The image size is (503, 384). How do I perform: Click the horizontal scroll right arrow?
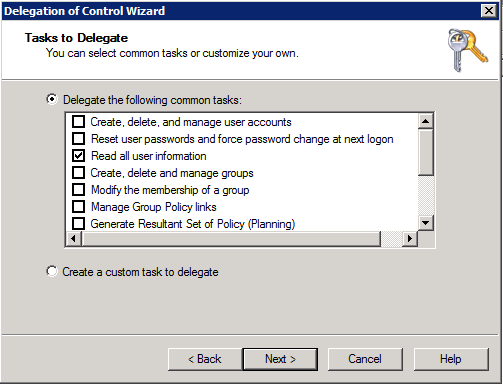click(410, 239)
